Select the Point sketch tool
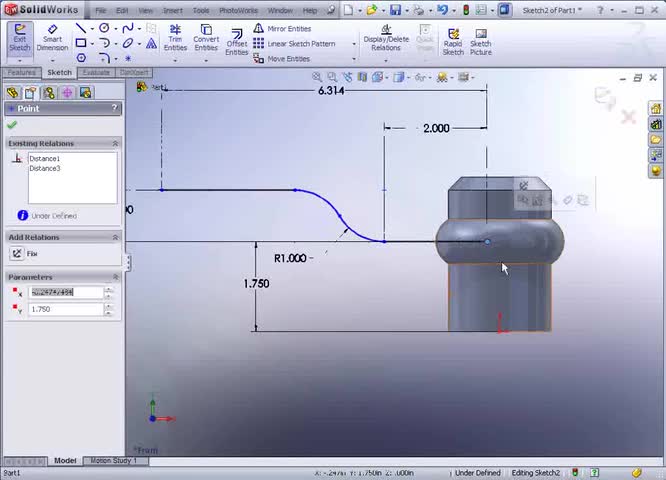This screenshot has height=480, width=666. 128,58
